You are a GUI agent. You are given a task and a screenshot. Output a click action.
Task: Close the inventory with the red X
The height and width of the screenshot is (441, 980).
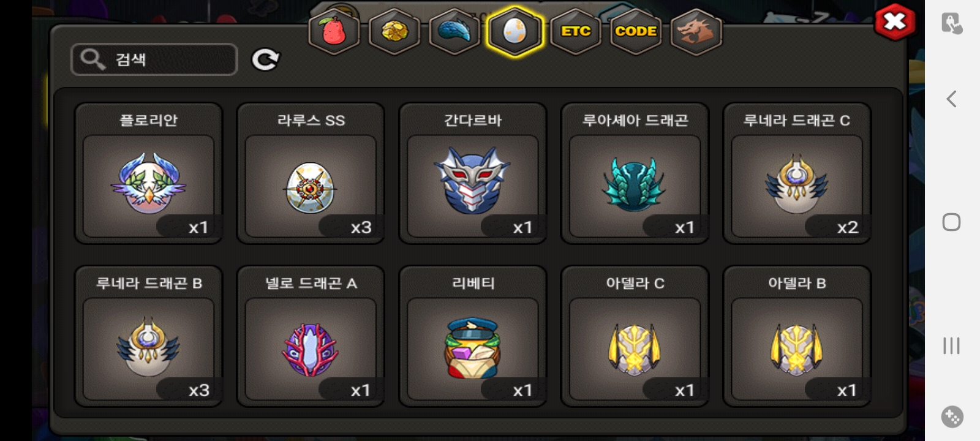coord(895,23)
